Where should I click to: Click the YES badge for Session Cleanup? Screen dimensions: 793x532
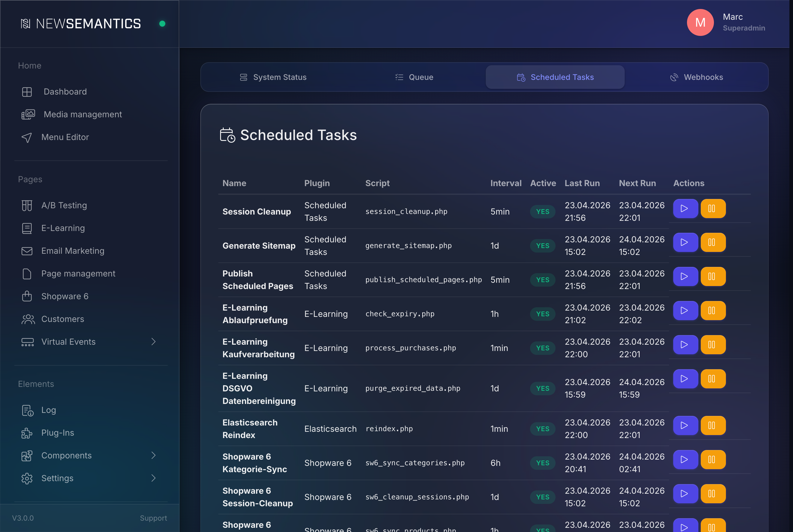pos(543,212)
